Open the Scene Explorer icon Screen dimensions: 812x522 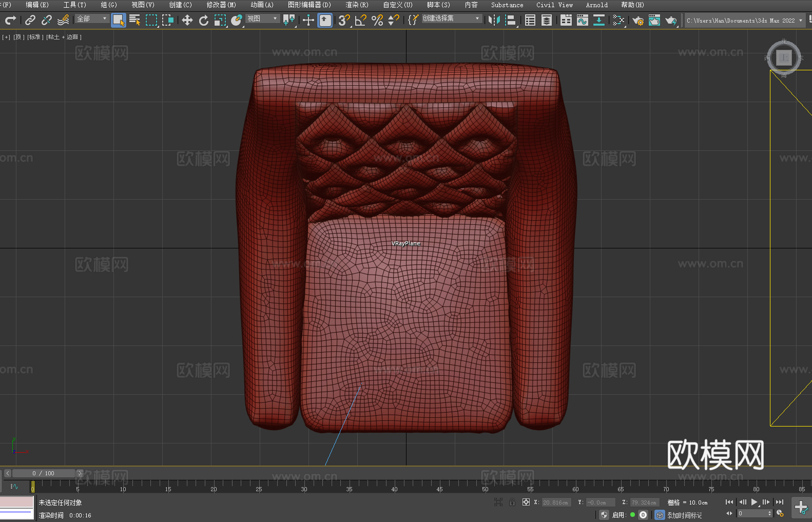530,20
